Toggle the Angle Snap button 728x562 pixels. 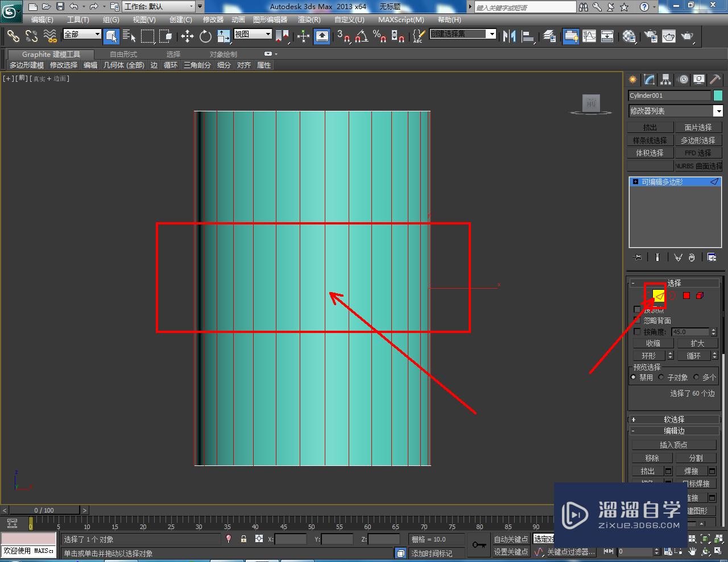[x=361, y=36]
